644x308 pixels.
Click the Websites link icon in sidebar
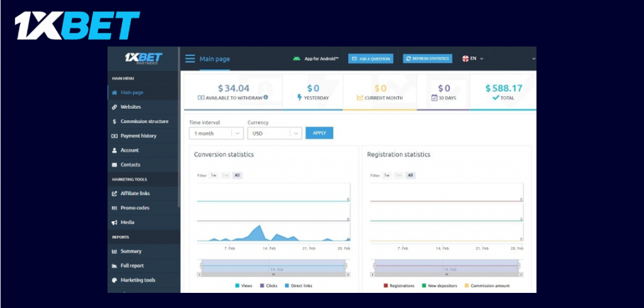point(114,107)
